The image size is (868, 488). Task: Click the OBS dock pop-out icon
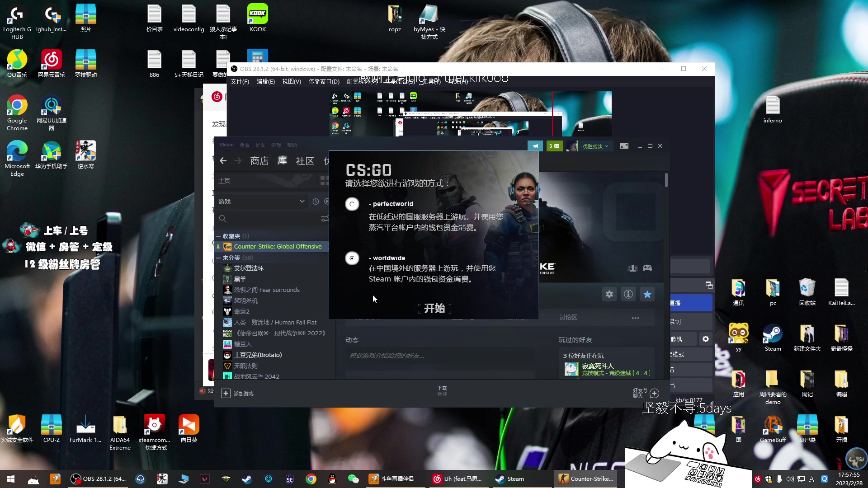[x=709, y=285]
